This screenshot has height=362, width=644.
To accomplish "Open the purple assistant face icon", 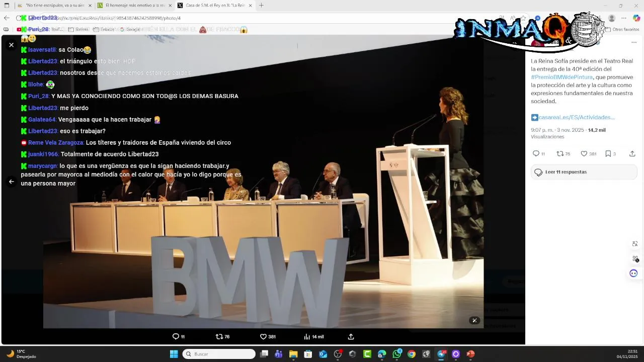I will pos(633,273).
